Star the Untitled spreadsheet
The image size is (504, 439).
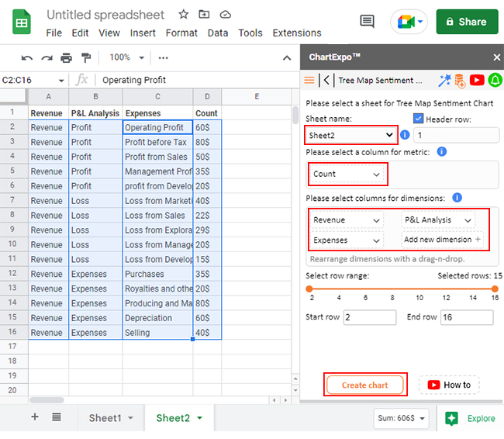tap(183, 14)
